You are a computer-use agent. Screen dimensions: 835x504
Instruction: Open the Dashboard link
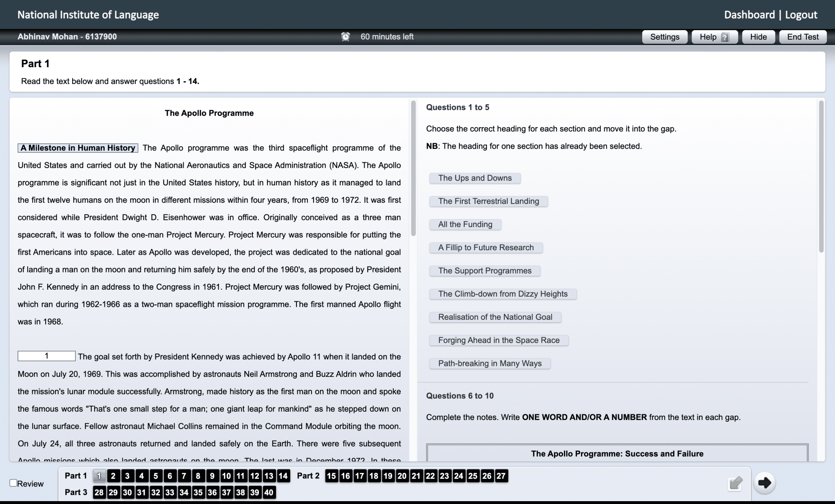749,15
